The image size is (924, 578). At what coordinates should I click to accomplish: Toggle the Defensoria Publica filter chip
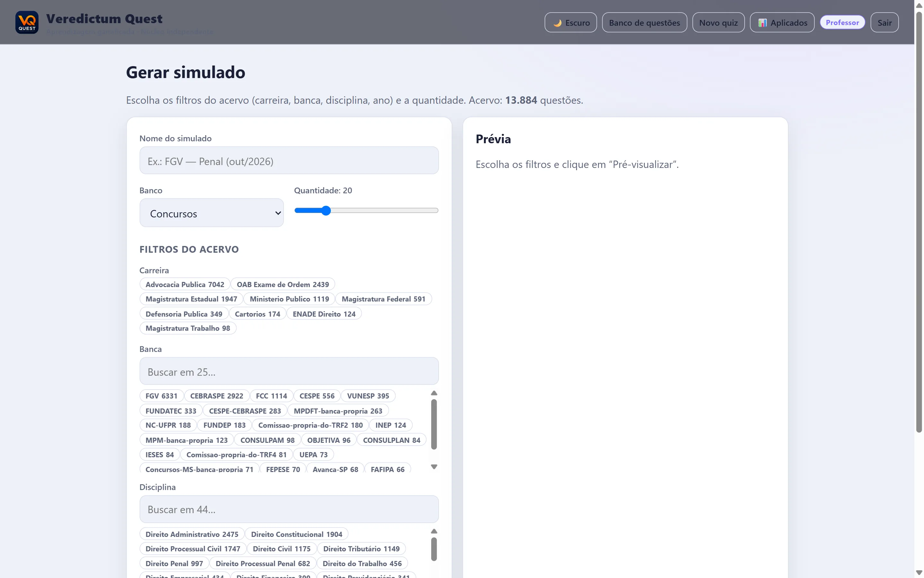(x=184, y=314)
